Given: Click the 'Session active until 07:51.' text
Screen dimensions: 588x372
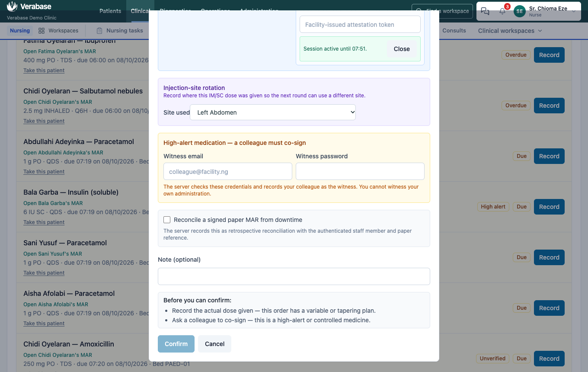Looking at the screenshot, I should [x=335, y=49].
